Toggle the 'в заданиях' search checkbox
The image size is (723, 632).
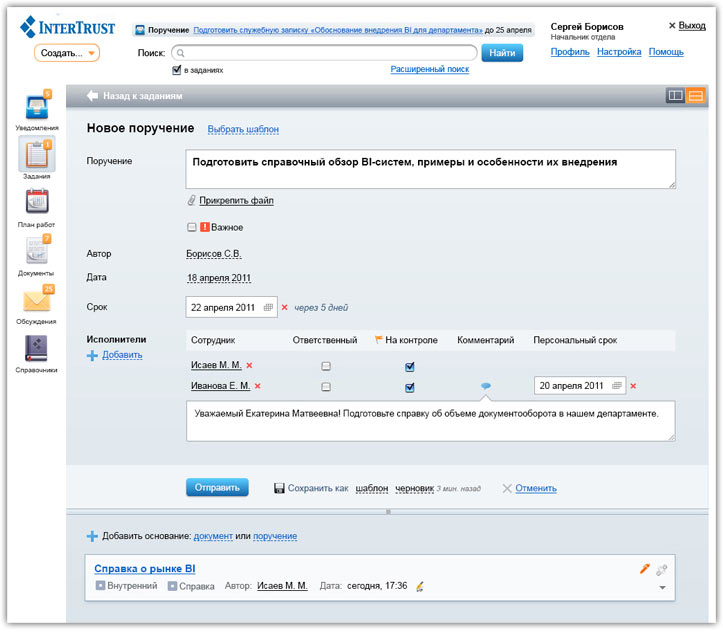click(177, 70)
